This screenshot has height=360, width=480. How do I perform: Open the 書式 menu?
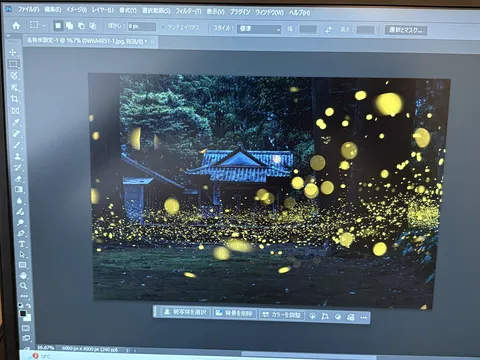(x=128, y=11)
